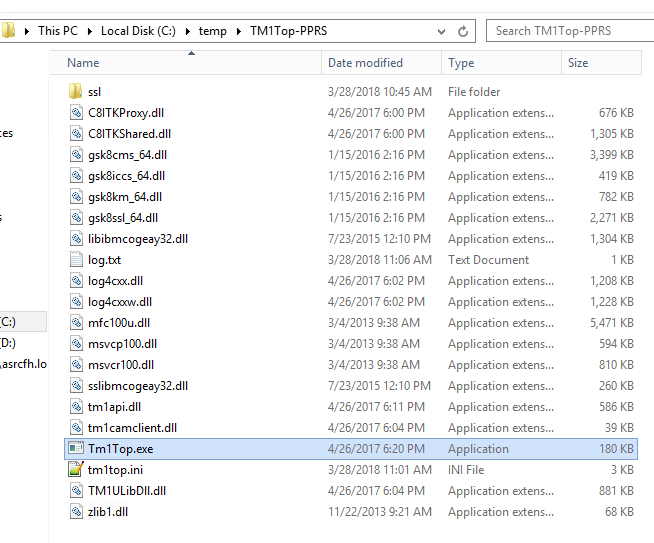Click the gsk8cms_64.dll file icon
Viewport: 654px width, 543px height.
click(x=76, y=155)
